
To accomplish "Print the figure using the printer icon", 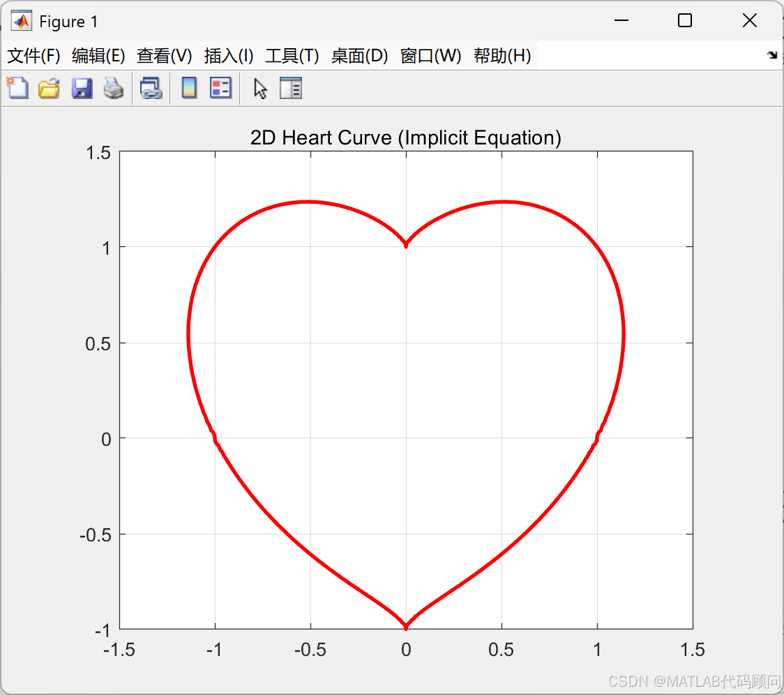I will [114, 89].
